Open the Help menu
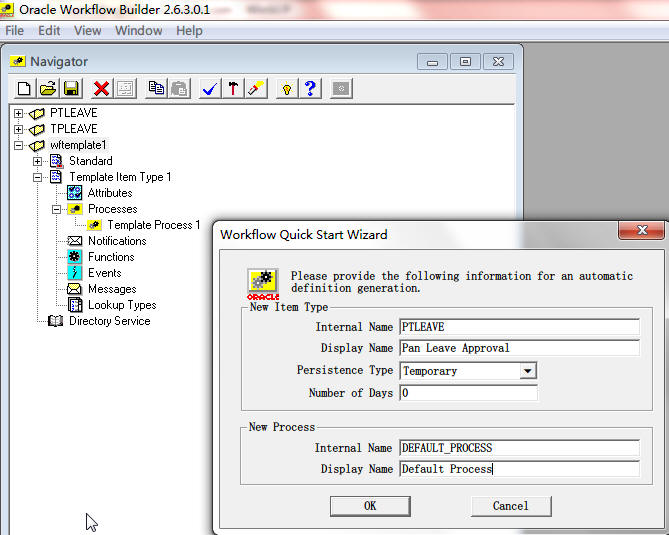The height and width of the screenshot is (535, 669). pyautogui.click(x=189, y=31)
